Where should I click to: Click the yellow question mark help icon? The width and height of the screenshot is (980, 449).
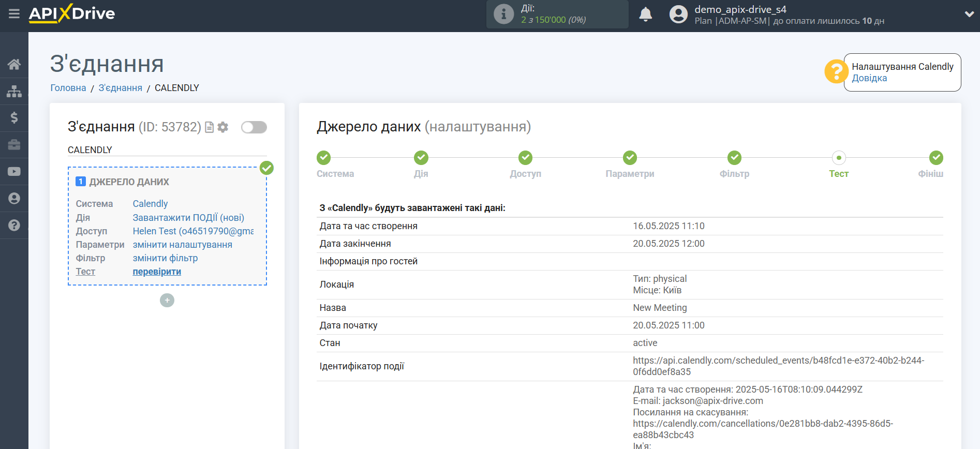836,71
